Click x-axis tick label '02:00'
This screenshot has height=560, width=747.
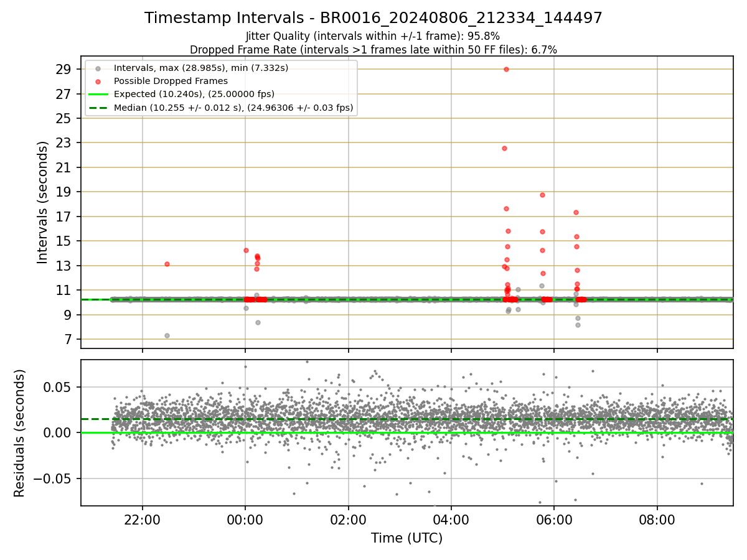pos(349,520)
